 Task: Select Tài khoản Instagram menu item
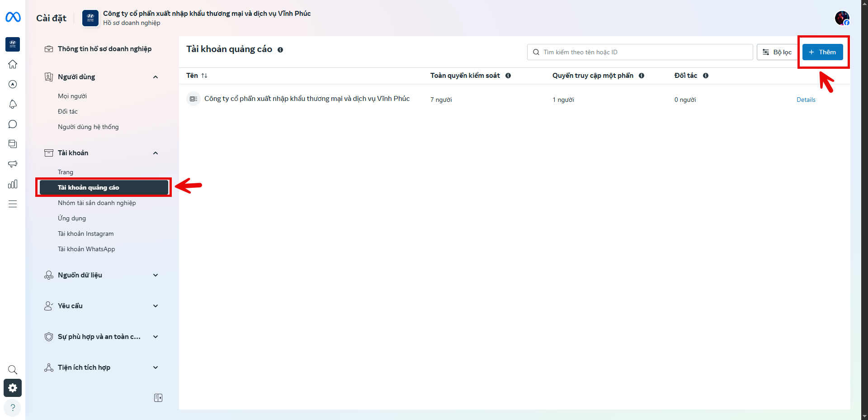click(x=86, y=234)
